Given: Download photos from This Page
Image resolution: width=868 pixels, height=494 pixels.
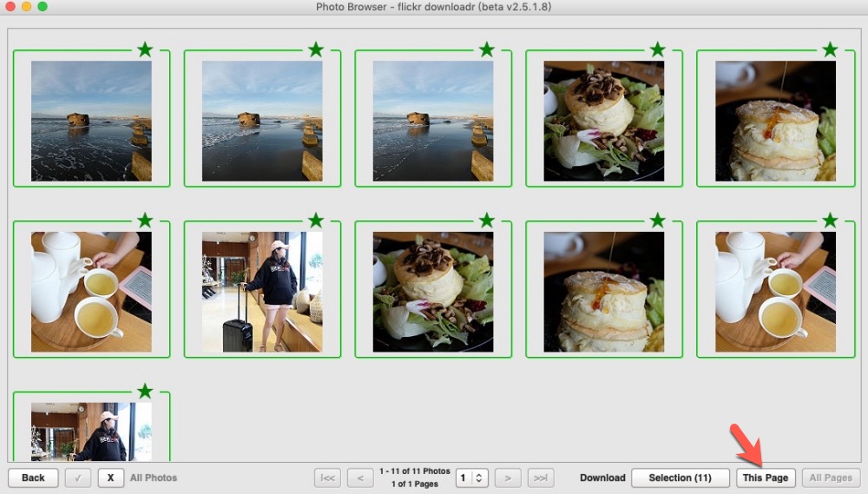Looking at the screenshot, I should pyautogui.click(x=766, y=478).
